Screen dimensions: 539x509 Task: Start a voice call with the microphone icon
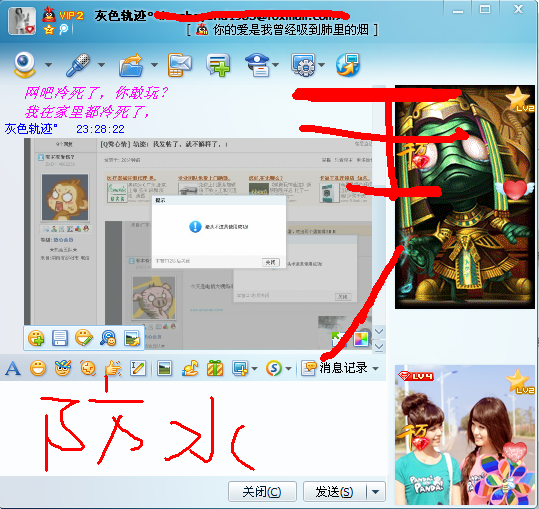coord(78,64)
